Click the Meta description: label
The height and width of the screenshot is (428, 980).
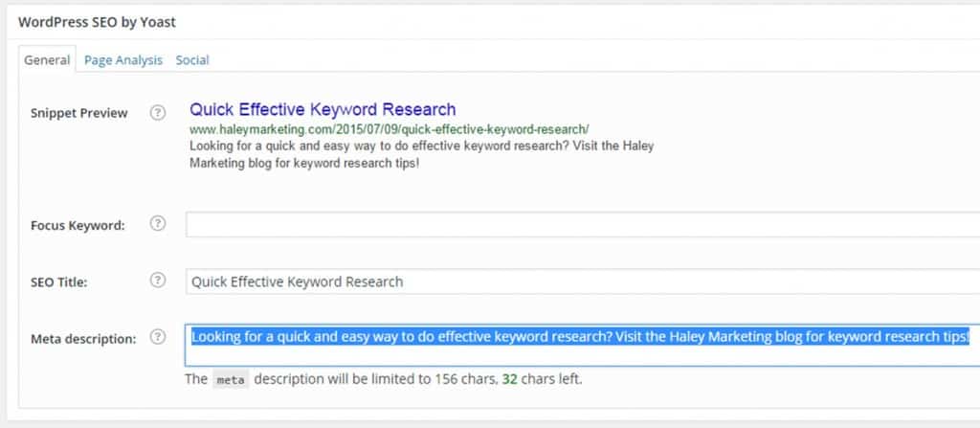pos(83,339)
